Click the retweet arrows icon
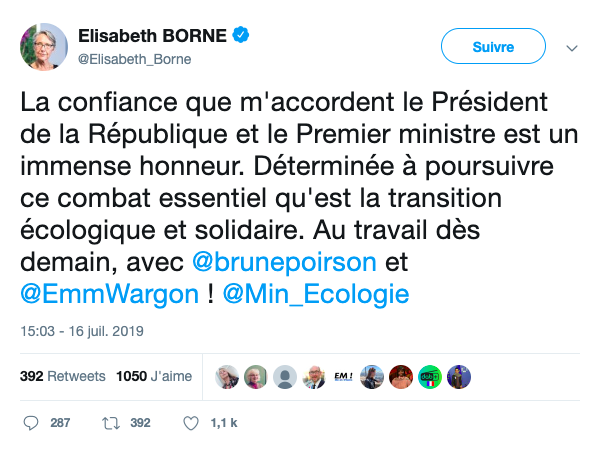616x462 pixels. [x=110, y=423]
